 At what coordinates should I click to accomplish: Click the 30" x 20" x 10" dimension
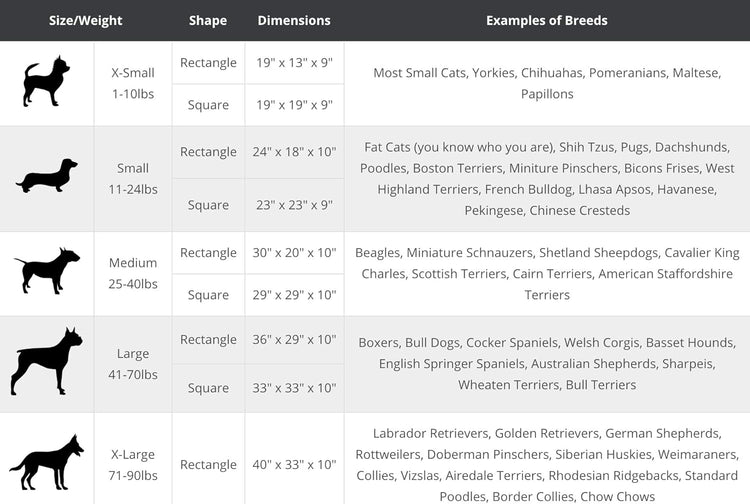[294, 252]
